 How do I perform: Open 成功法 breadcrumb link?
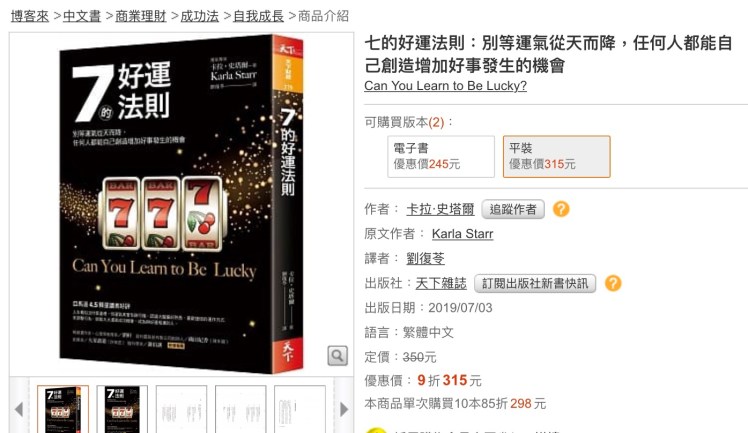(199, 16)
